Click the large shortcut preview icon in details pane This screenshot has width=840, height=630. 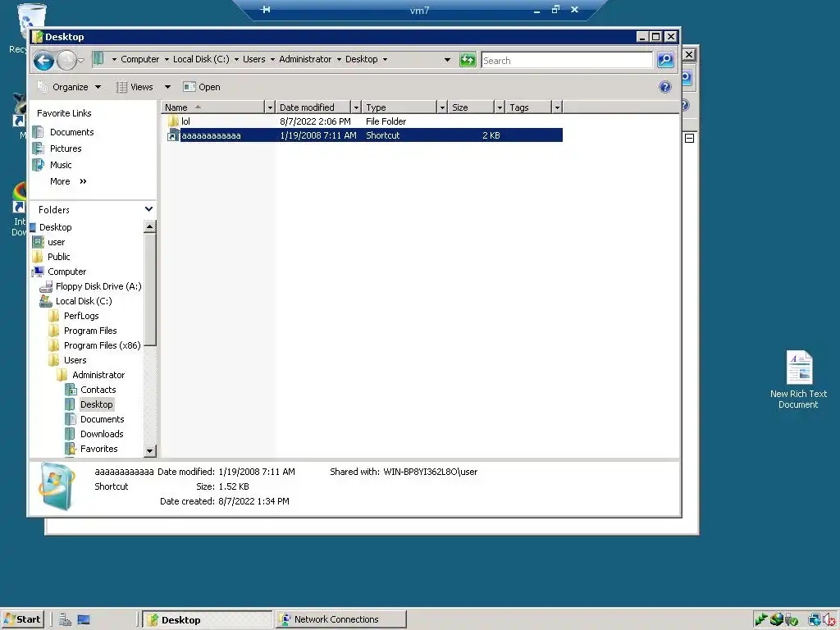(x=57, y=487)
